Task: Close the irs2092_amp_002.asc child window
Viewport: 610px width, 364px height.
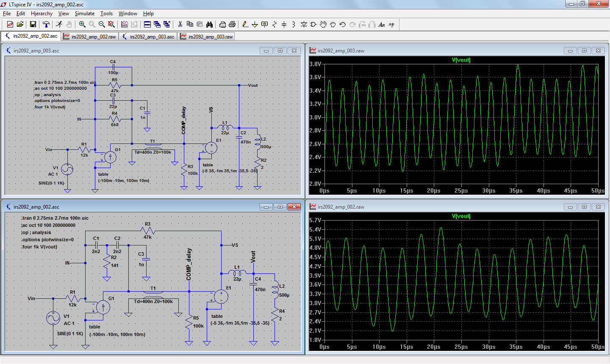Action: [x=294, y=207]
